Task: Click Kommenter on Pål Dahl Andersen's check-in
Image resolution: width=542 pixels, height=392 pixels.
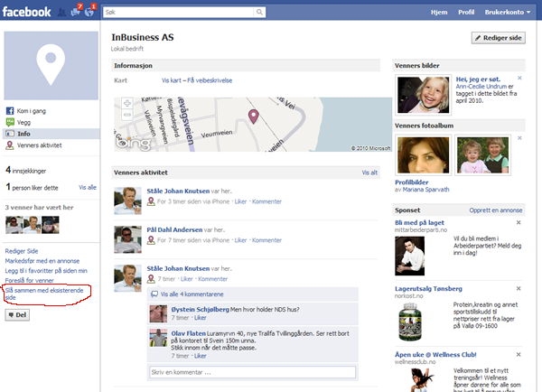Action: pyautogui.click(x=266, y=240)
